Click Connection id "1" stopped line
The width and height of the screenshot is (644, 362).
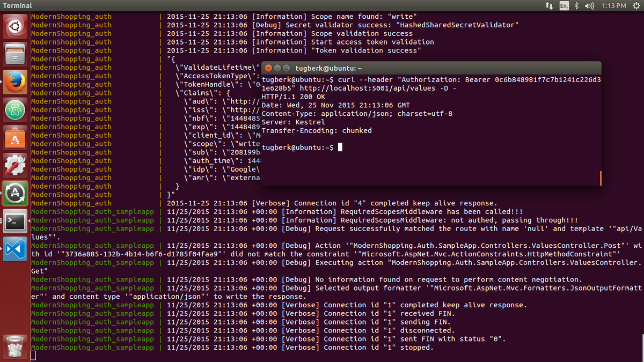click(x=300, y=347)
